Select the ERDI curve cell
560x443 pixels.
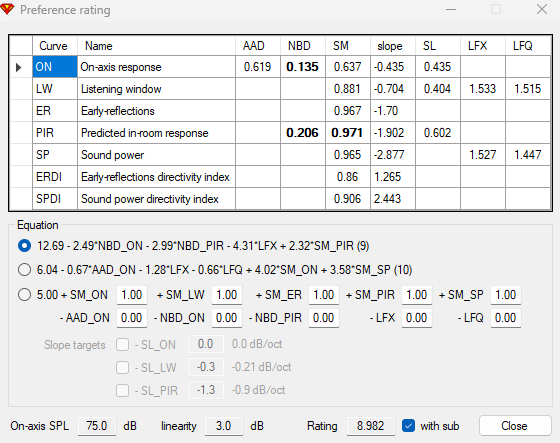55,177
